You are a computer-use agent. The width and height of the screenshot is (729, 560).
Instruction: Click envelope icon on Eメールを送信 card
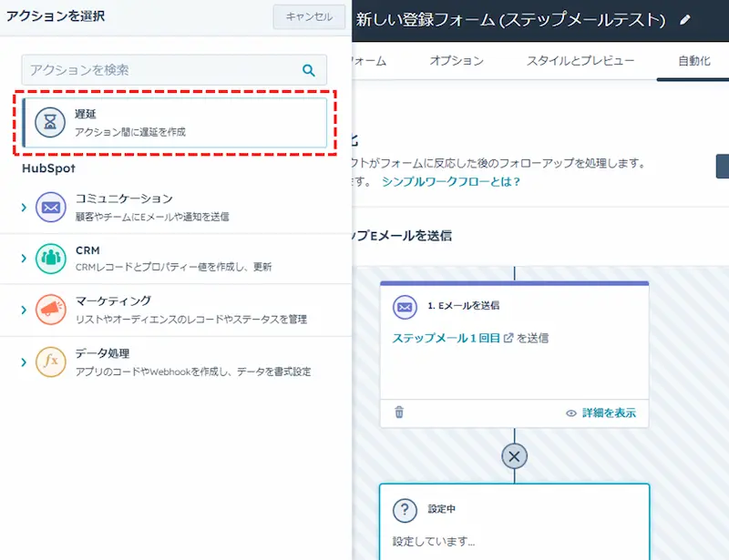[405, 307]
